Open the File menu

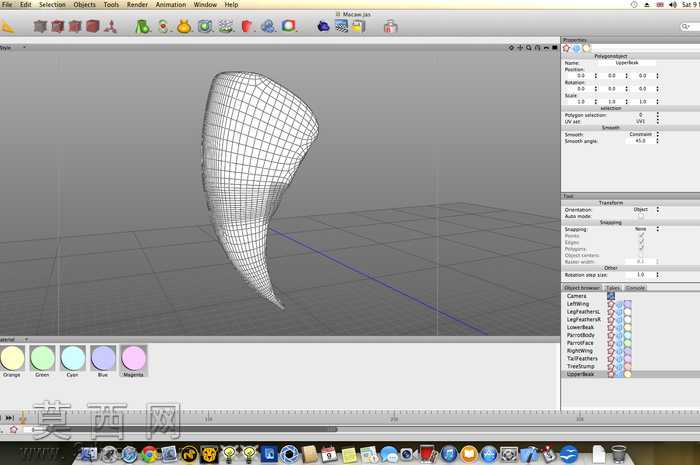pyautogui.click(x=7, y=4)
